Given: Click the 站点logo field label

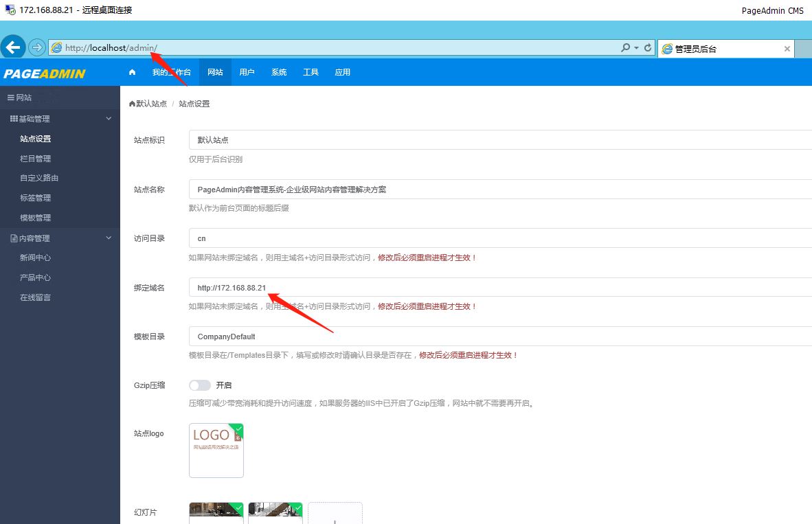Looking at the screenshot, I should point(148,433).
